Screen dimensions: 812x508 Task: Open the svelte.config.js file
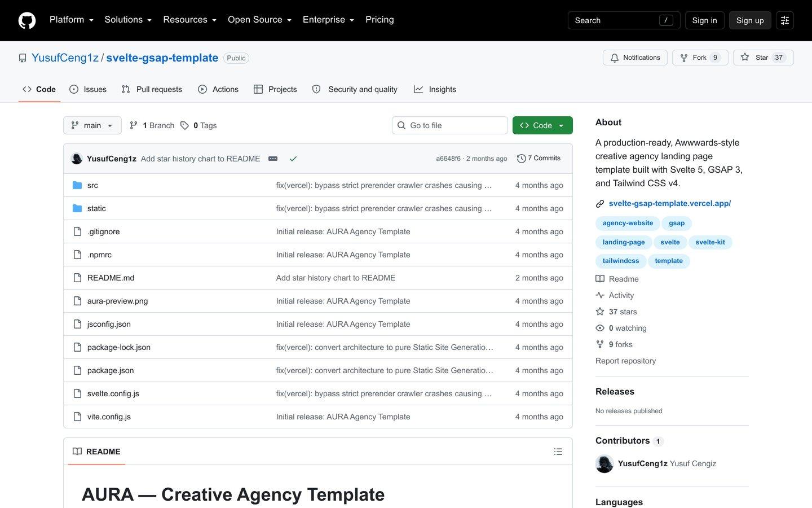113,393
